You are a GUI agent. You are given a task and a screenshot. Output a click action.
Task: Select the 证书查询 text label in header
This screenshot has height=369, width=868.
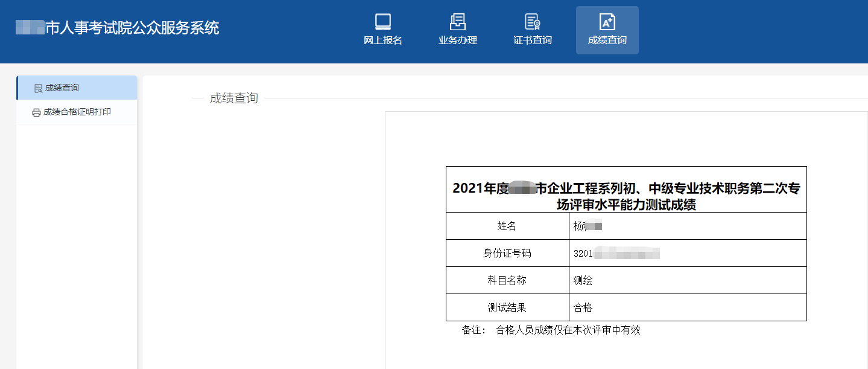[532, 40]
